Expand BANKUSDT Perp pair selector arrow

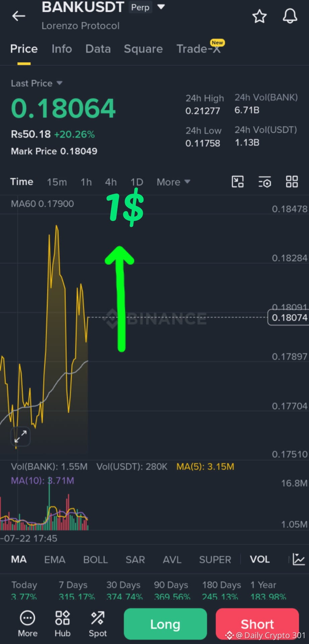tap(161, 7)
